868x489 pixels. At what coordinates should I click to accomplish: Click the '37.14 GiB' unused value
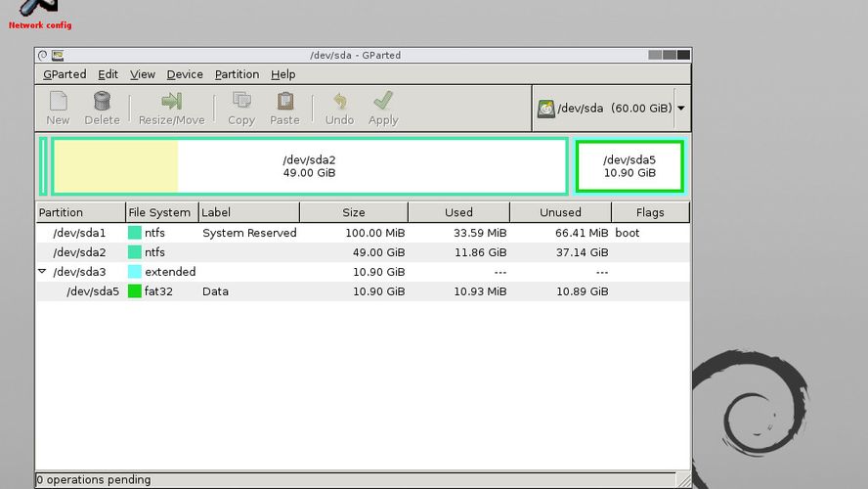coord(583,252)
